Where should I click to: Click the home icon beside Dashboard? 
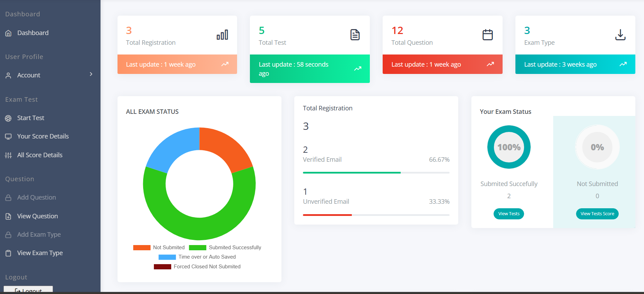click(x=8, y=33)
